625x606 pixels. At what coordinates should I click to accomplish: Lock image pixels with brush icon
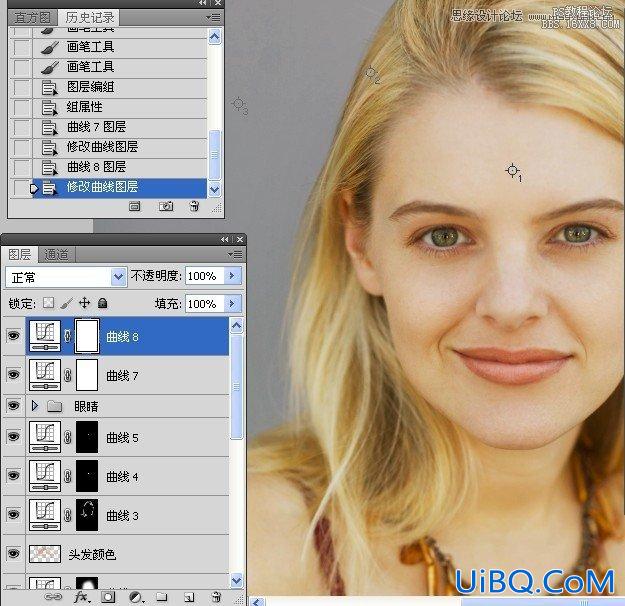67,303
